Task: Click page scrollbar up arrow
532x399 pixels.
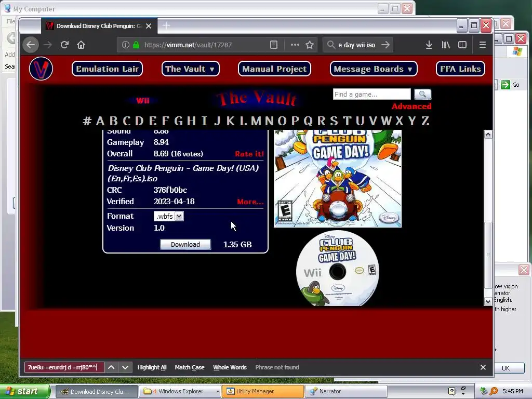Action: point(488,134)
